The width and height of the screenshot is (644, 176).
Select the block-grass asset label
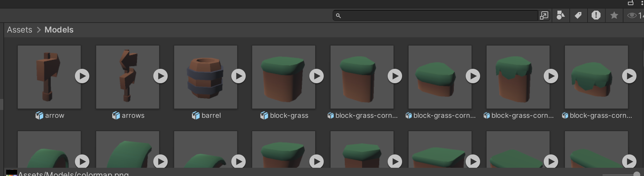coord(289,116)
